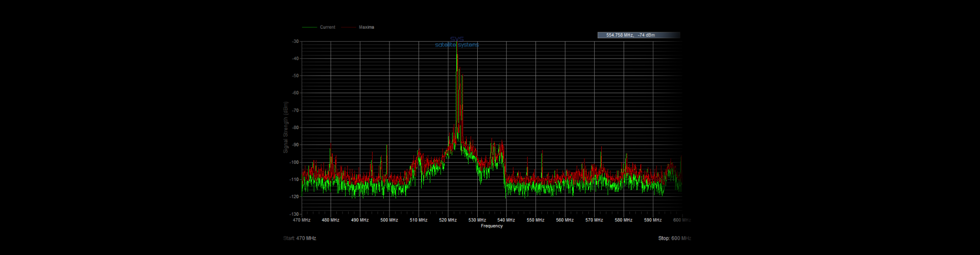This screenshot has height=255, width=980.
Task: Toggle the Current trace in the legend
Action: tap(327, 28)
